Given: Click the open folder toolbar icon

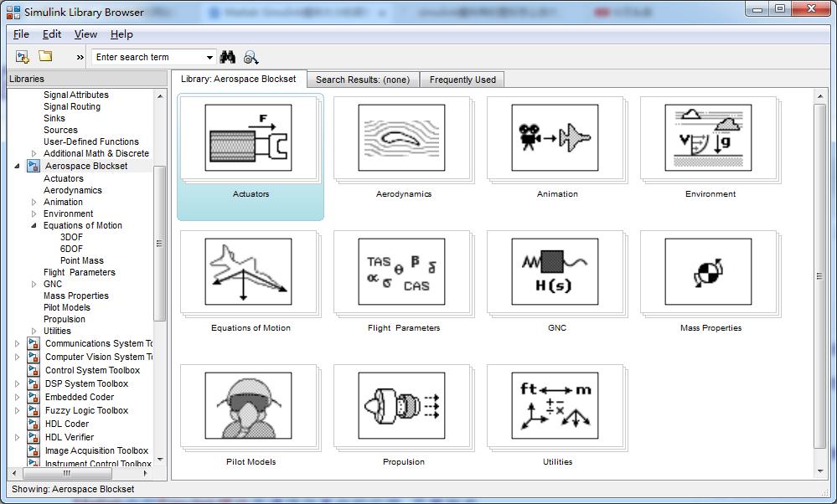Looking at the screenshot, I should (45, 57).
